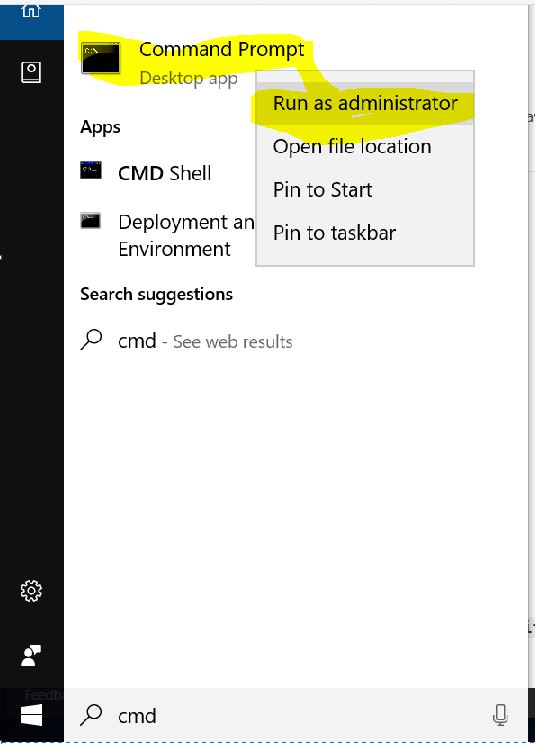Click the microphone icon in search box
Viewport: 535px width, 744px height.
pos(500,715)
